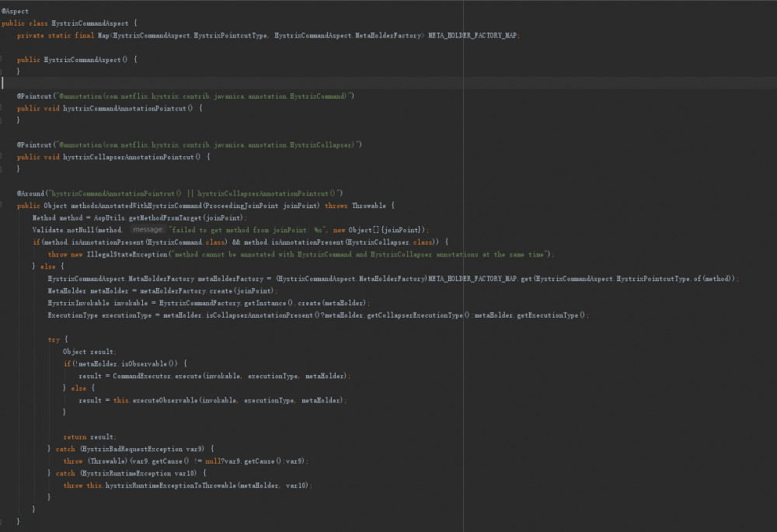Viewport: 777px width, 532px height.
Task: Click the try keyword
Action: [54, 340]
